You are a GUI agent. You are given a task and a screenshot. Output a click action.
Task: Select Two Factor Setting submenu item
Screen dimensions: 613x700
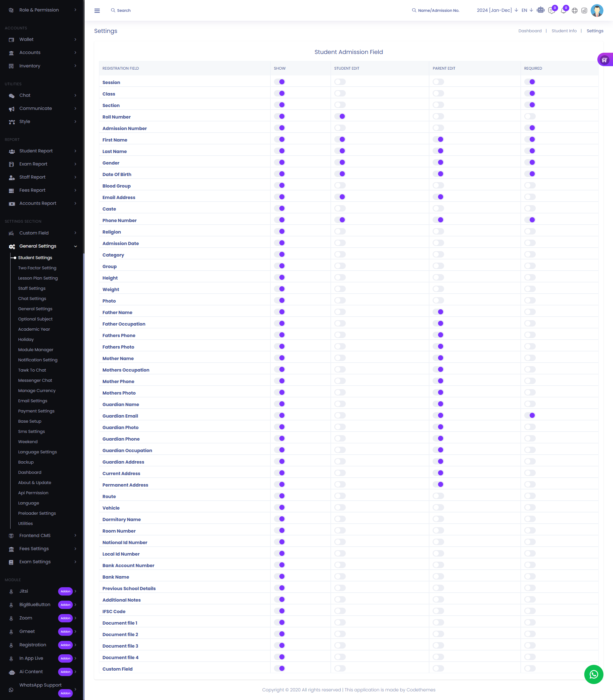pos(37,268)
